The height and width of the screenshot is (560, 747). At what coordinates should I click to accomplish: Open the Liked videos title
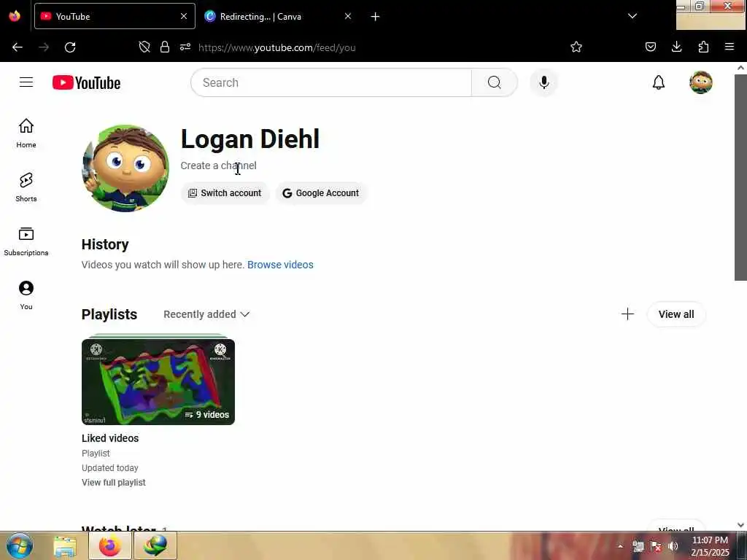pos(110,438)
